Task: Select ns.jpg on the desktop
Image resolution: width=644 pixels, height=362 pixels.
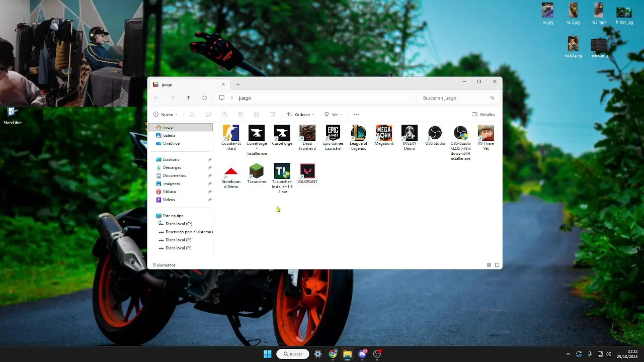Action: pyautogui.click(x=548, y=14)
